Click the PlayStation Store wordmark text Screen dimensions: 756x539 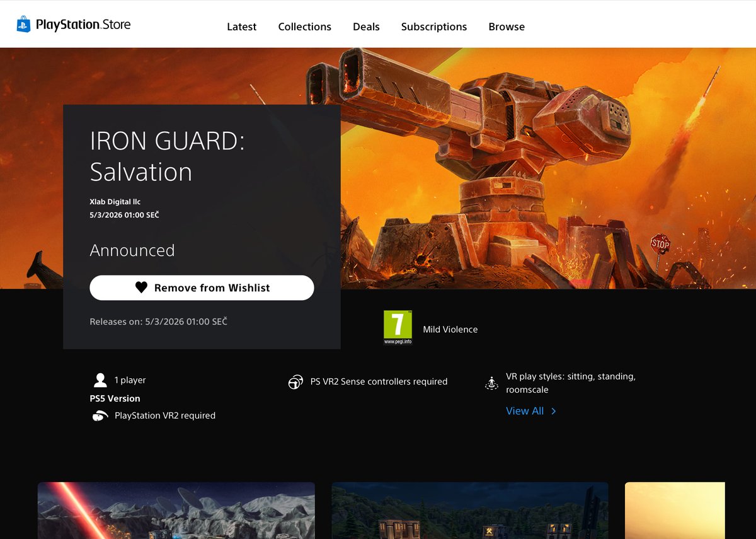point(83,25)
